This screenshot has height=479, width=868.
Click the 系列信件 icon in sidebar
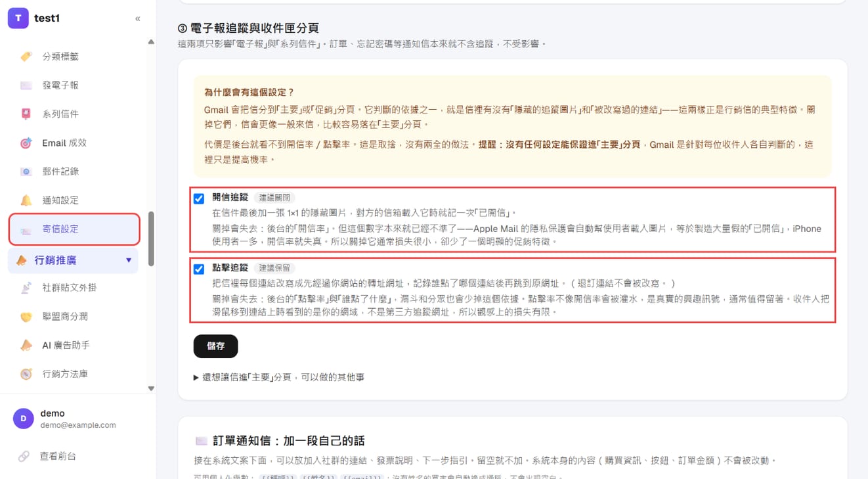pyautogui.click(x=26, y=114)
